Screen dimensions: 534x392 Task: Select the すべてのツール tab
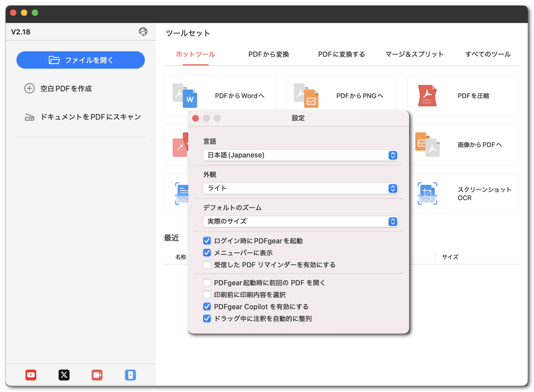tap(487, 54)
